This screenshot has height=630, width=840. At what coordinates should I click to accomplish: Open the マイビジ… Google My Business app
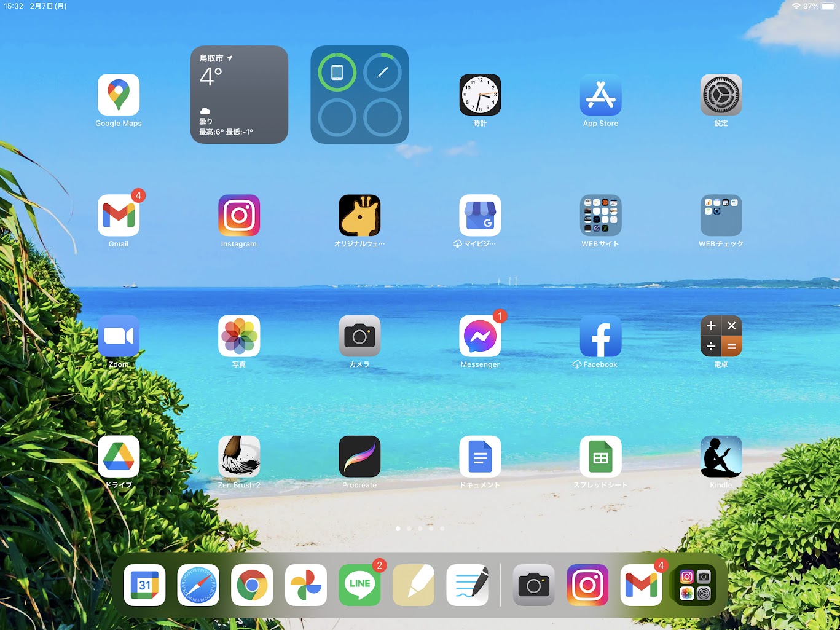pyautogui.click(x=480, y=215)
